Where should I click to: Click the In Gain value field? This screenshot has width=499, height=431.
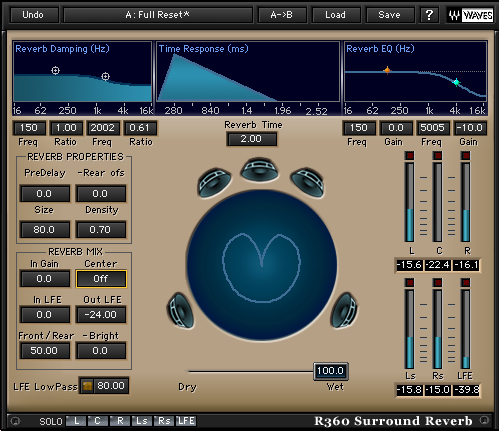[45, 279]
